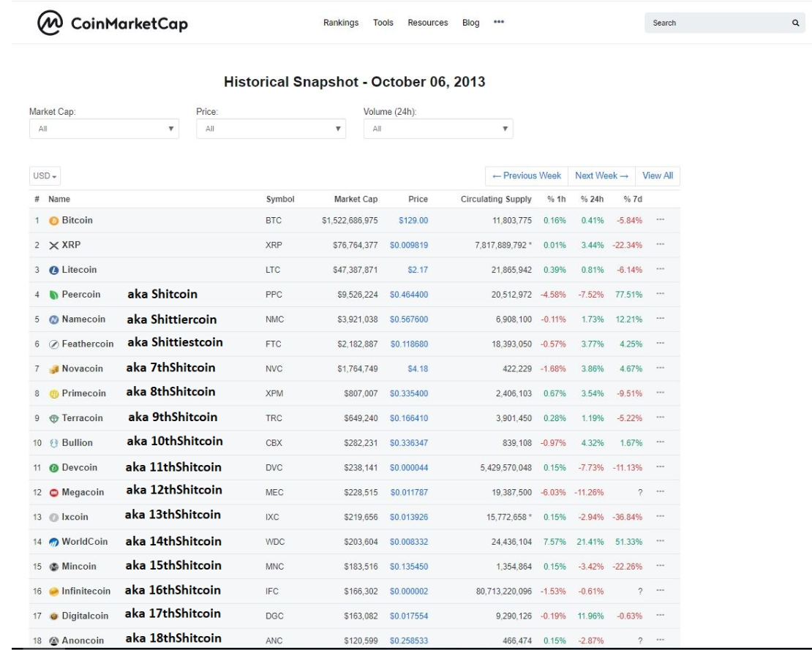Sort by % 7d column header
812x650 pixels.
click(x=633, y=200)
